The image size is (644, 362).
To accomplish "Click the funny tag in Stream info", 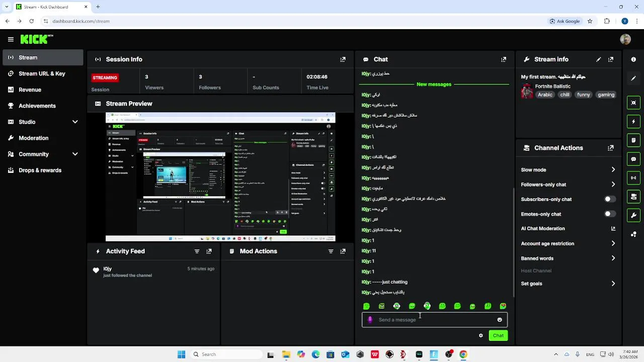I will tap(584, 95).
